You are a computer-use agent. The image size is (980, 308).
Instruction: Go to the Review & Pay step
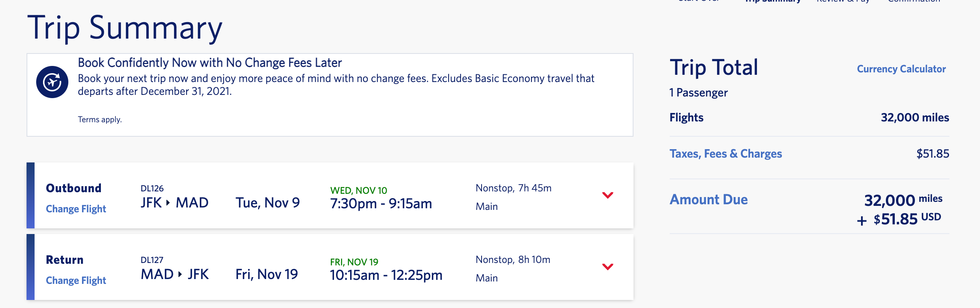pos(843,1)
